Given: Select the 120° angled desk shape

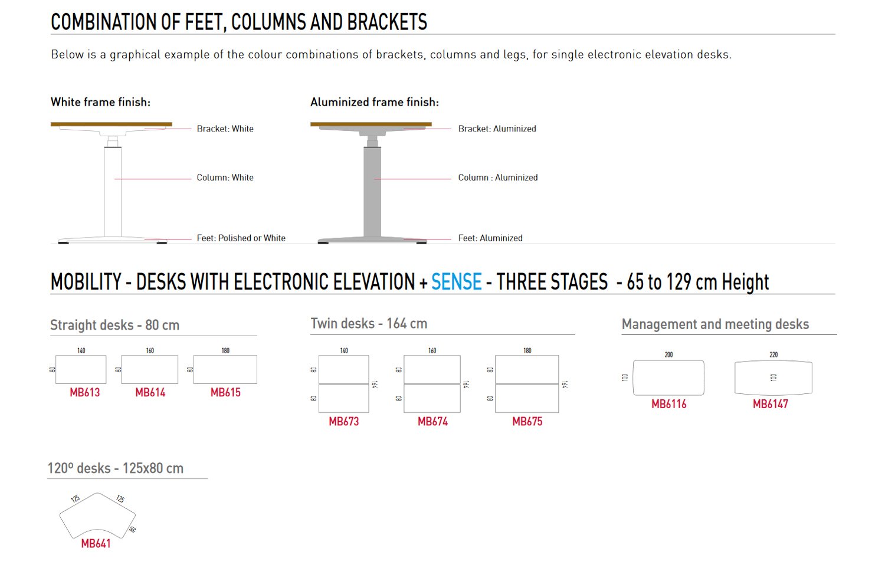Looking at the screenshot, I should (x=97, y=516).
